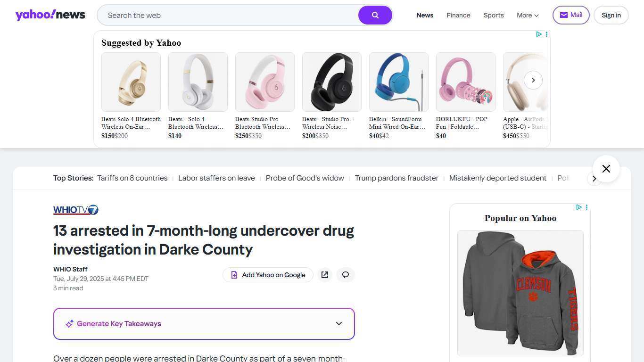Click the Mail envelope button

(571, 15)
